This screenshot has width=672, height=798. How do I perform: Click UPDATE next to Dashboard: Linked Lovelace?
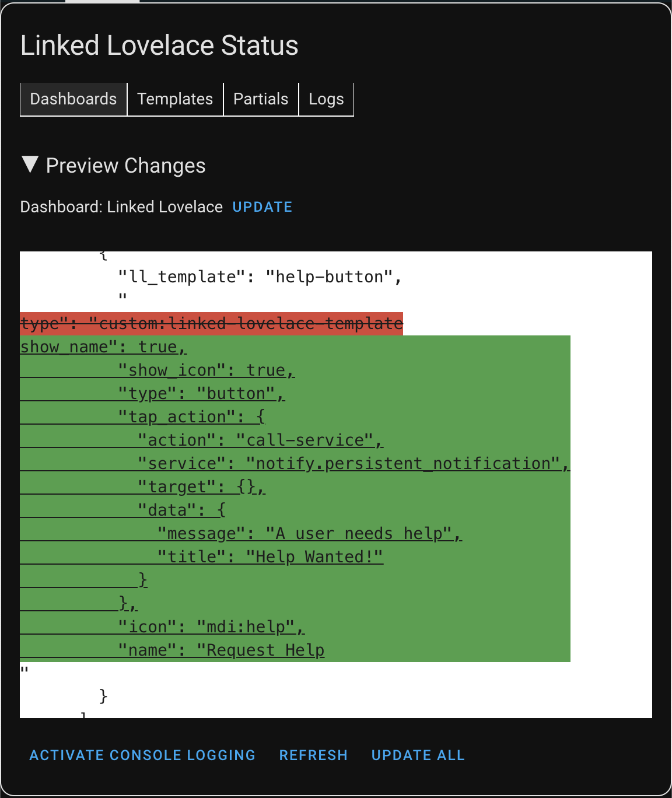[x=262, y=206]
